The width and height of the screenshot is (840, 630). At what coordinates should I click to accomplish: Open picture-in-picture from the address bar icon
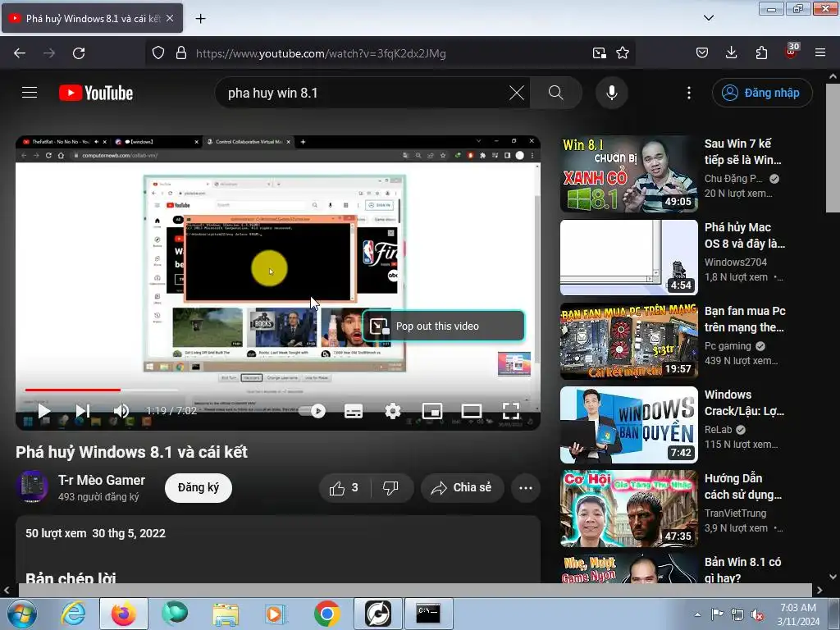[599, 53]
